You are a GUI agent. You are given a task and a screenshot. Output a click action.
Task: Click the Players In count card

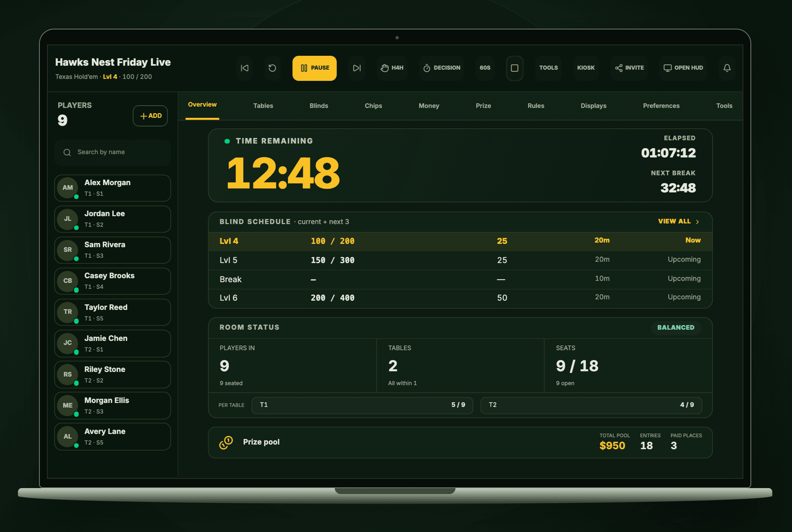click(x=292, y=366)
